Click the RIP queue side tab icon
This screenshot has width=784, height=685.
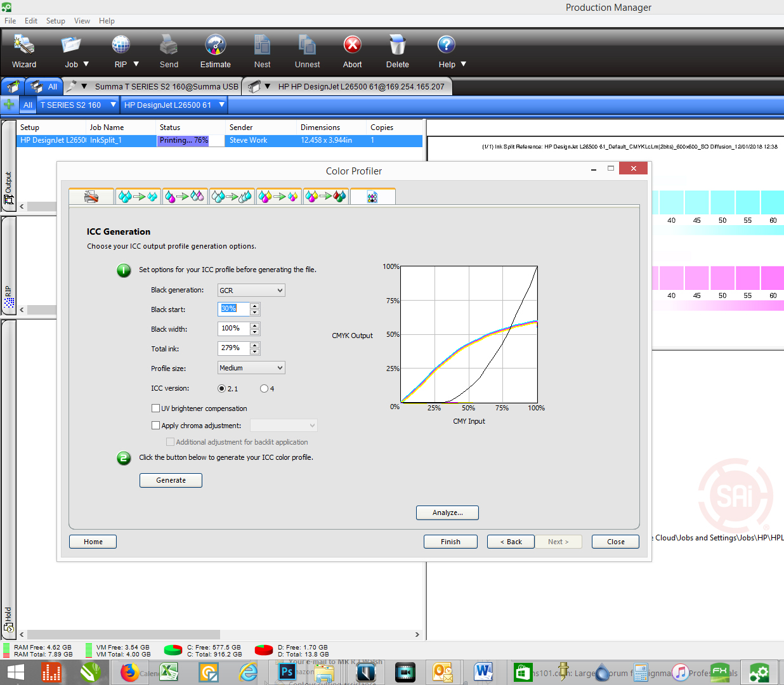click(x=9, y=303)
